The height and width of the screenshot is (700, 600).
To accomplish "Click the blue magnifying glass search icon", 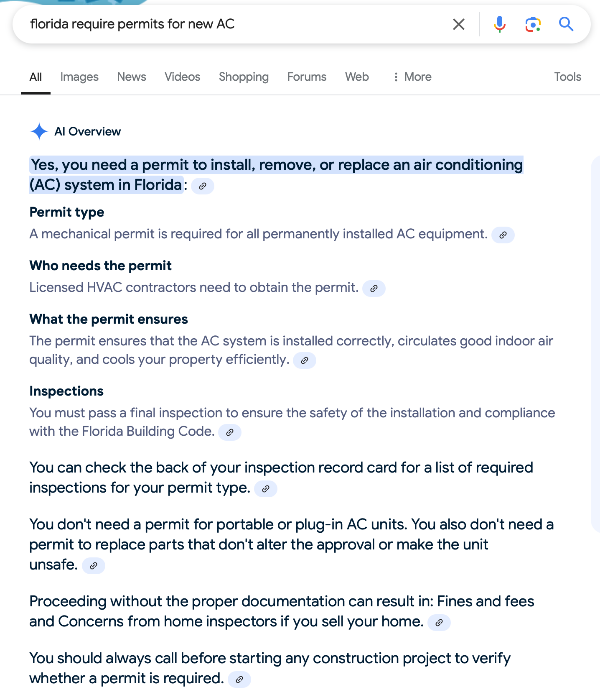I will point(566,24).
